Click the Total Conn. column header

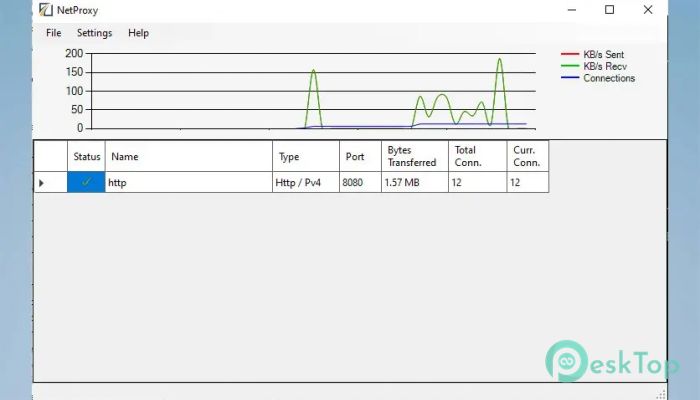pyautogui.click(x=478, y=156)
